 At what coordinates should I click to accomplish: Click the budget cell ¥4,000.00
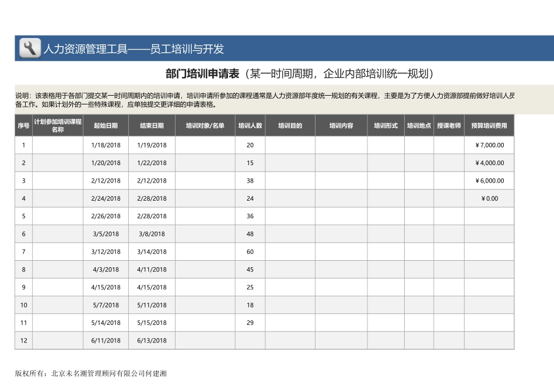coord(489,163)
